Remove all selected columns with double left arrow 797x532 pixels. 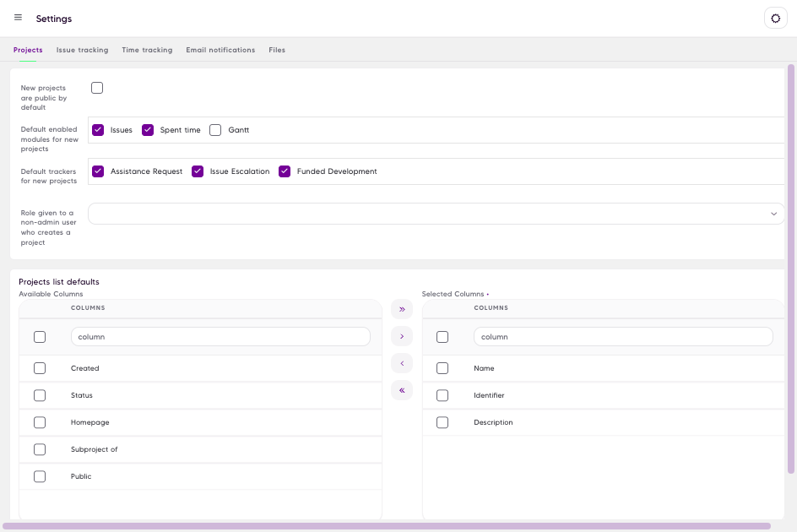pyautogui.click(x=402, y=390)
